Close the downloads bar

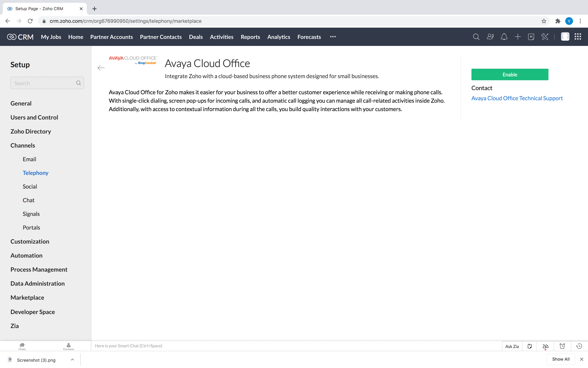point(582,359)
